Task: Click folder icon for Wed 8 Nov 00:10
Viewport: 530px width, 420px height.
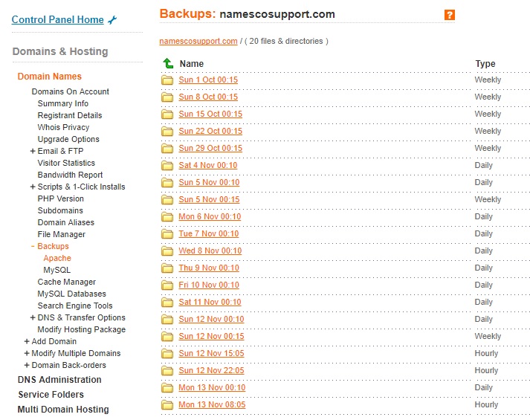Action: click(x=167, y=251)
